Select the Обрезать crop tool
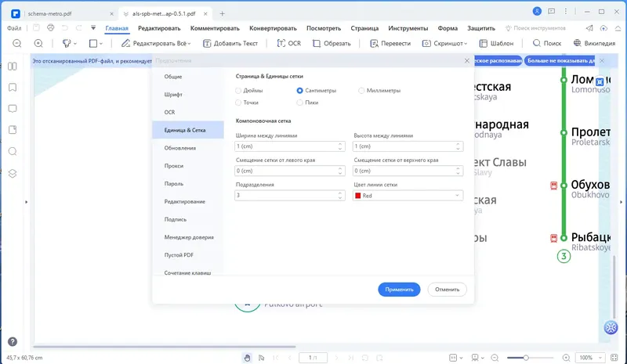This screenshot has width=627, height=364. click(332, 43)
